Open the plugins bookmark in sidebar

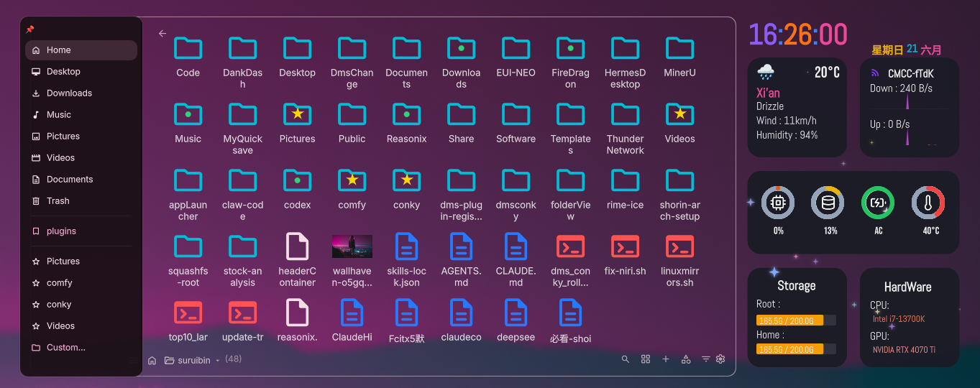click(x=81, y=231)
